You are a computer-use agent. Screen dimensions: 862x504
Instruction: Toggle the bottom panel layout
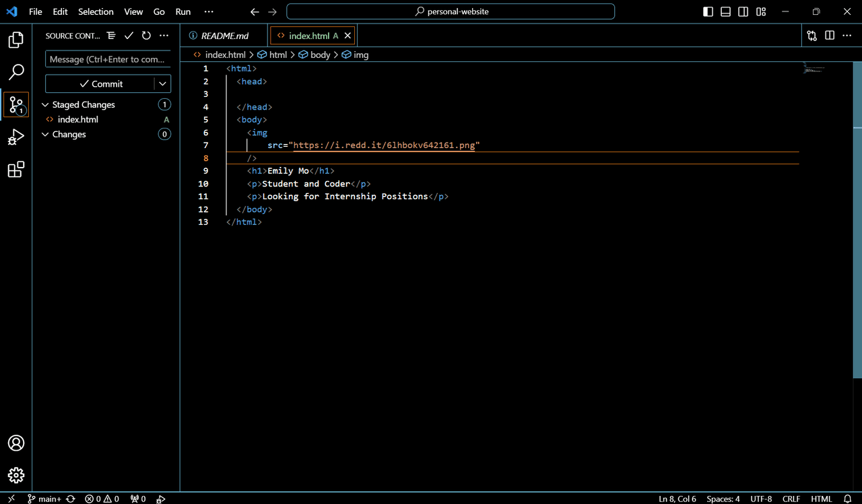point(725,11)
